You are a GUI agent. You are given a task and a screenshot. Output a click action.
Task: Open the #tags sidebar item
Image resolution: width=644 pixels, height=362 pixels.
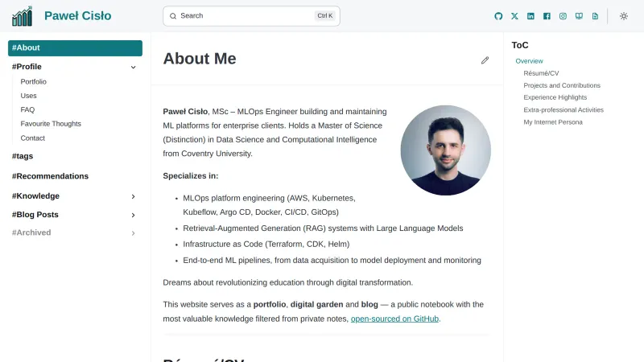point(23,156)
